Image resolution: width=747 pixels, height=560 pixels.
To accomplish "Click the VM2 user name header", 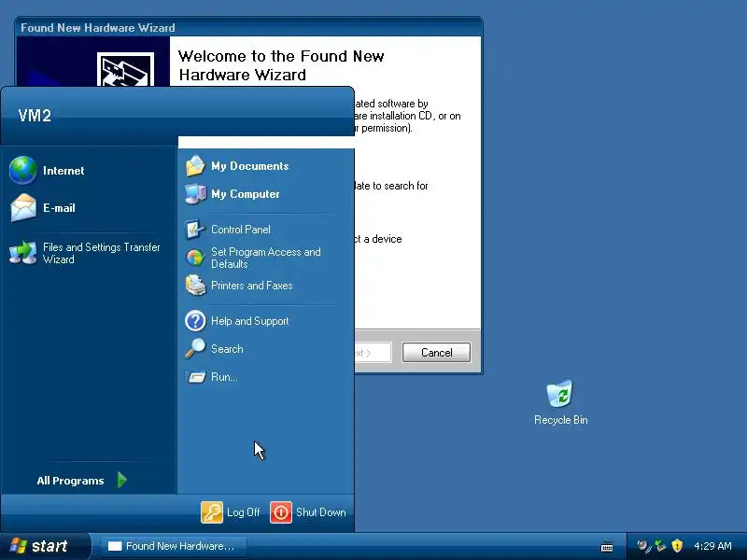I will [x=35, y=115].
